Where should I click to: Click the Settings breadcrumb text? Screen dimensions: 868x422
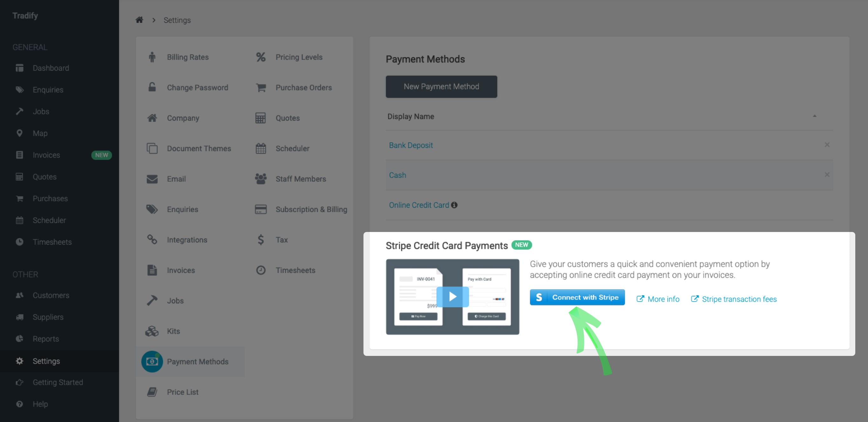(177, 20)
